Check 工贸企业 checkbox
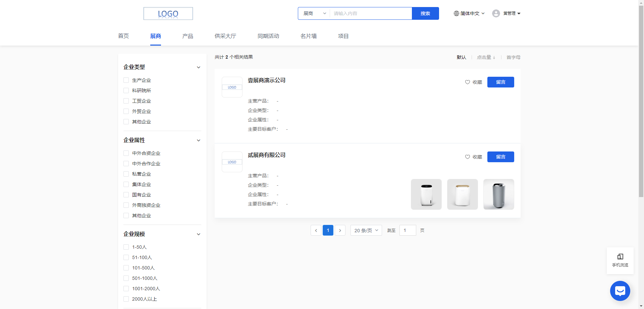Viewport: 644px width, 309px height. (126, 101)
